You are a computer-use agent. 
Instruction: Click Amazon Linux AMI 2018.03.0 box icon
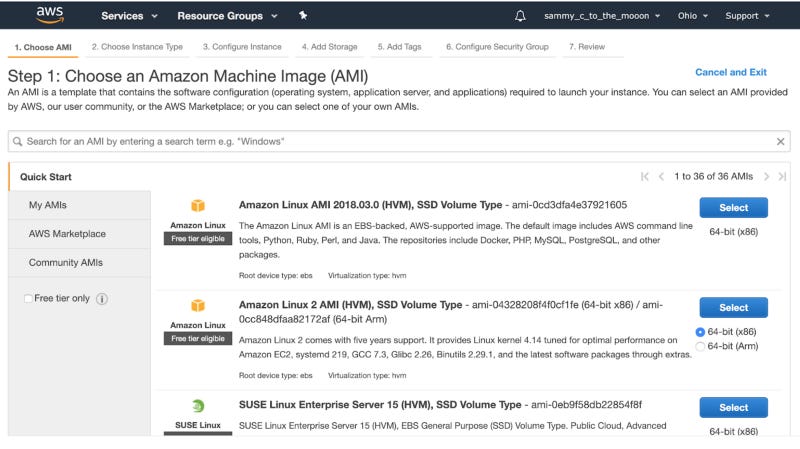coord(198,206)
